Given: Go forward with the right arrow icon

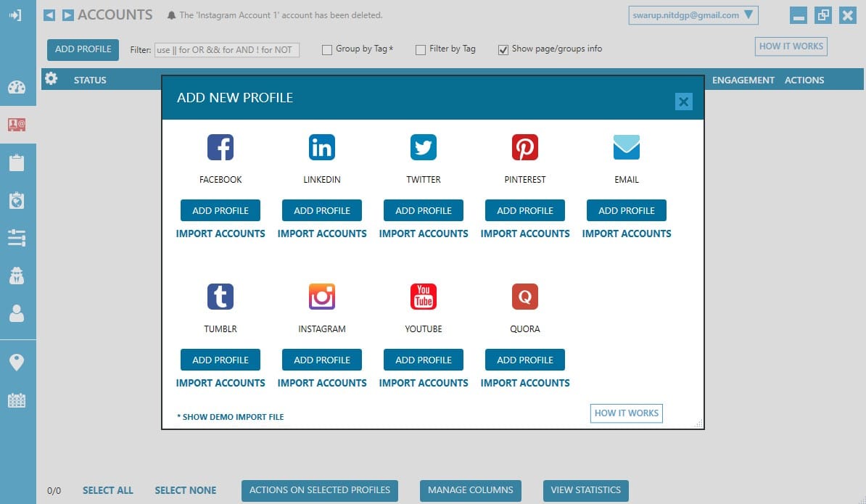Looking at the screenshot, I should coord(67,15).
